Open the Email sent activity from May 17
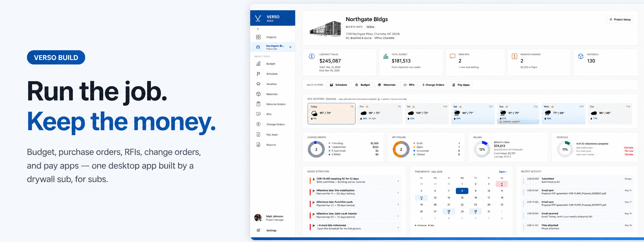Viewport: 644px width, 242px height. point(577,204)
